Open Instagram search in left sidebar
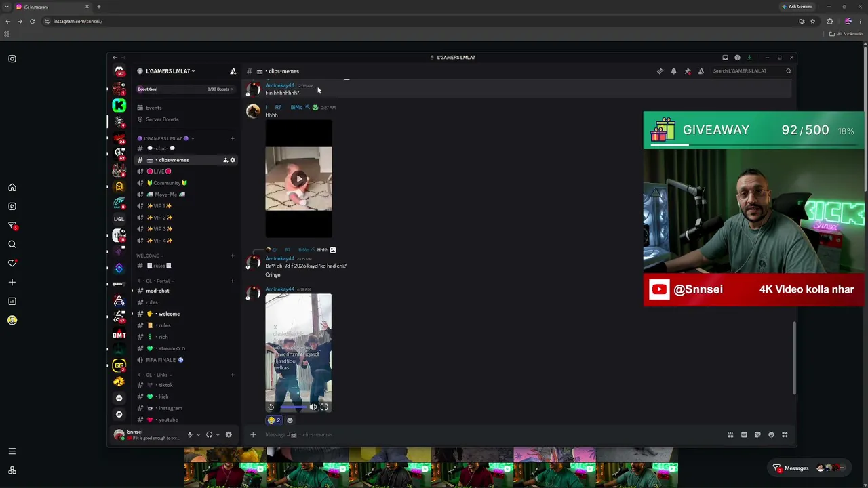The height and width of the screenshot is (488, 868). click(x=12, y=244)
